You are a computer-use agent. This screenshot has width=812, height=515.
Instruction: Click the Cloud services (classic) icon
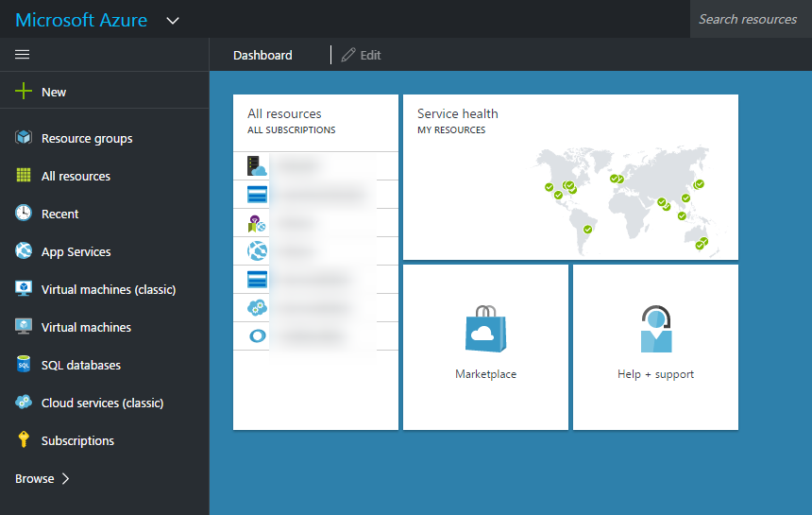point(24,403)
